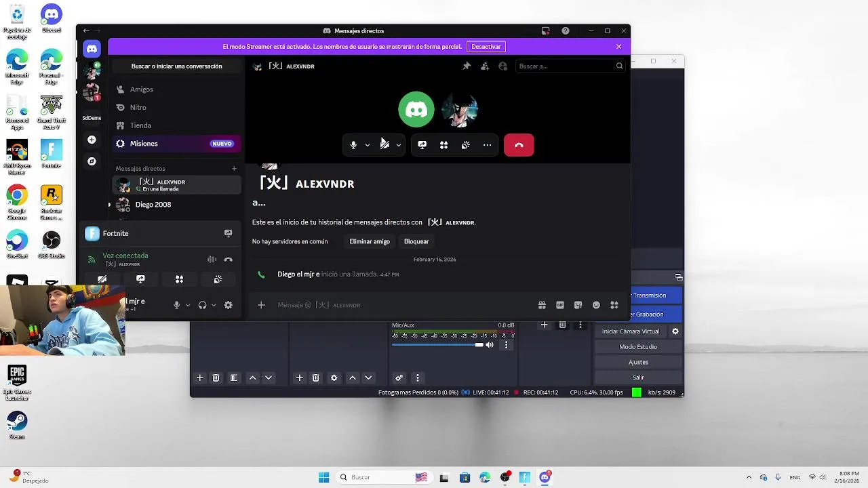Image resolution: width=868 pixels, height=488 pixels.
Task: Open Discord direct messages home icon
Action: (92, 49)
